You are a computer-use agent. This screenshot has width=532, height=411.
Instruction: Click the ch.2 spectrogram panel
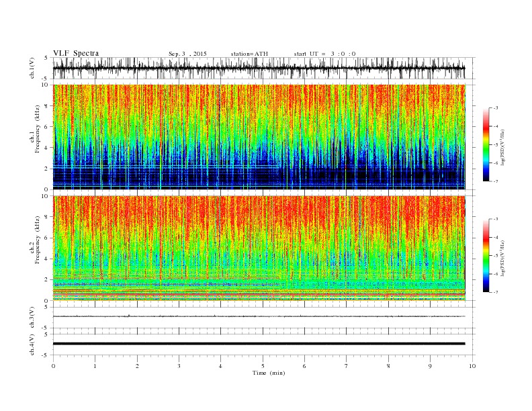click(259, 248)
